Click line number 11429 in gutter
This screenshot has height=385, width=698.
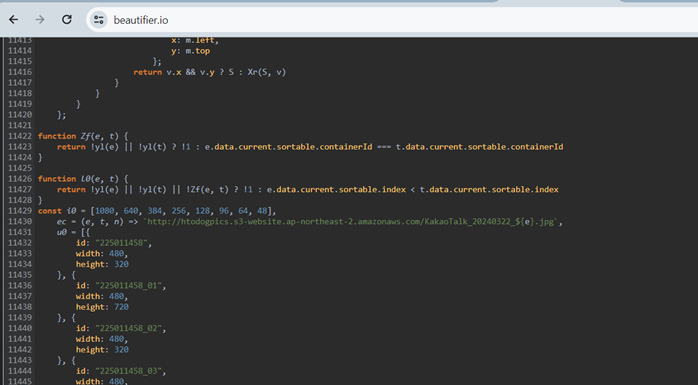20,211
